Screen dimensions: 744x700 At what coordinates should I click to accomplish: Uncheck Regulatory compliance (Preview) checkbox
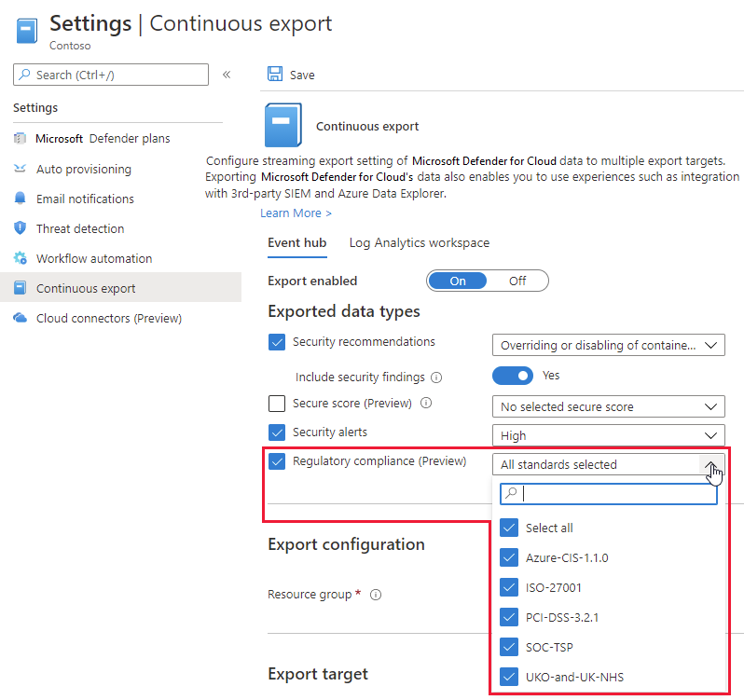click(277, 461)
